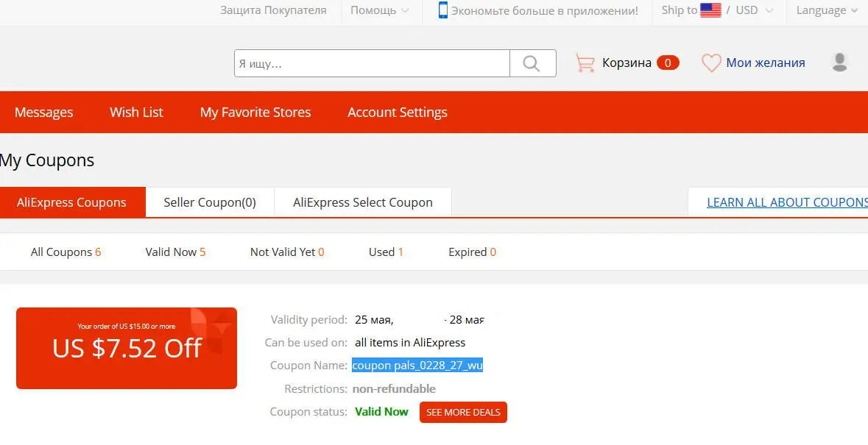Click the magnifier search icon

pos(532,63)
